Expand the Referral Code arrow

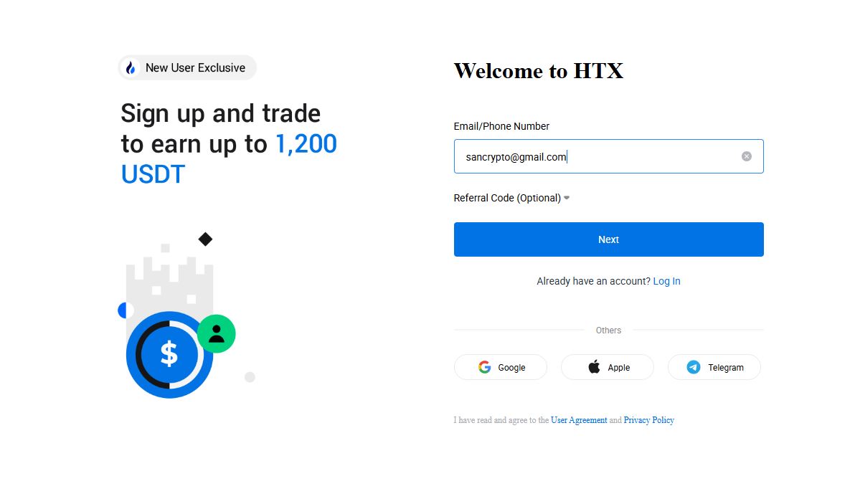(567, 198)
